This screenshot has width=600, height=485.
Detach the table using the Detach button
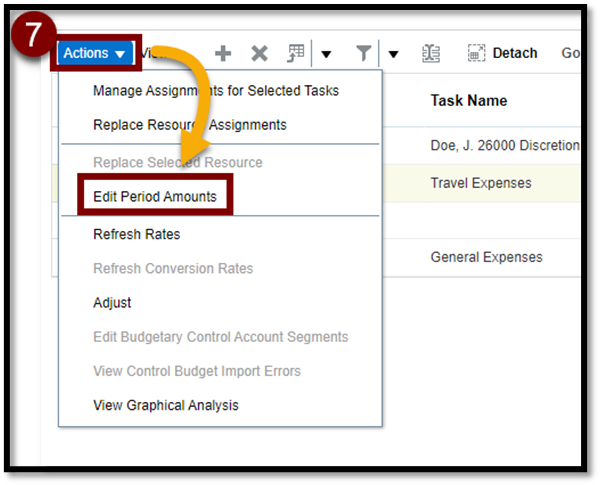coord(503,54)
